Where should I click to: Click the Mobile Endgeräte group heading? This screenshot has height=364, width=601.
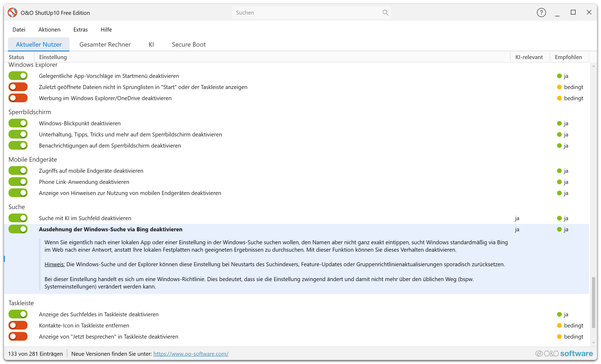click(33, 159)
